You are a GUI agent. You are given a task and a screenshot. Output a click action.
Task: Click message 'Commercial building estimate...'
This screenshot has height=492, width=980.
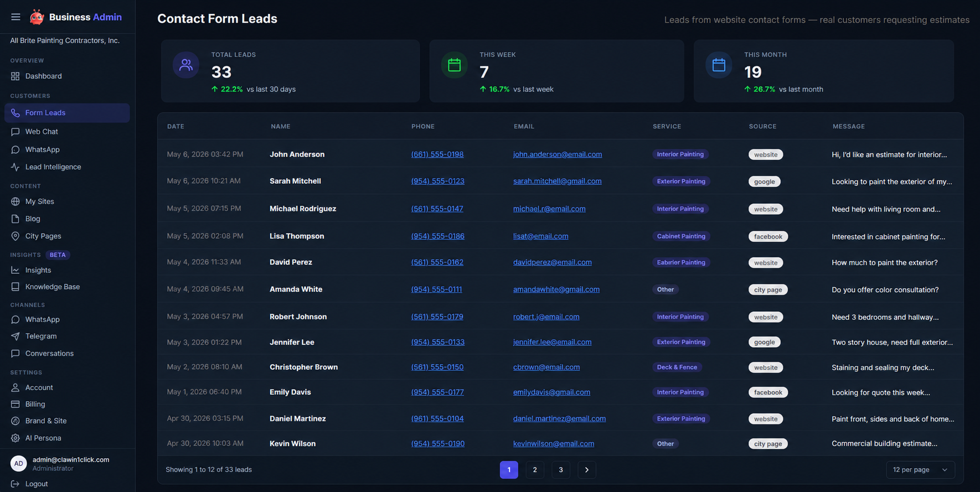pyautogui.click(x=884, y=444)
